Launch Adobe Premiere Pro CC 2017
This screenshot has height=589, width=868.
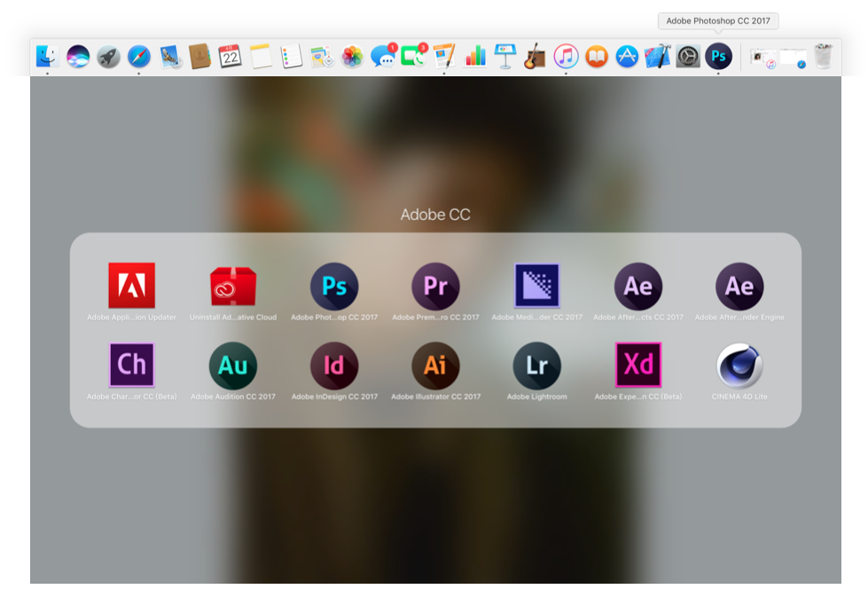435,286
